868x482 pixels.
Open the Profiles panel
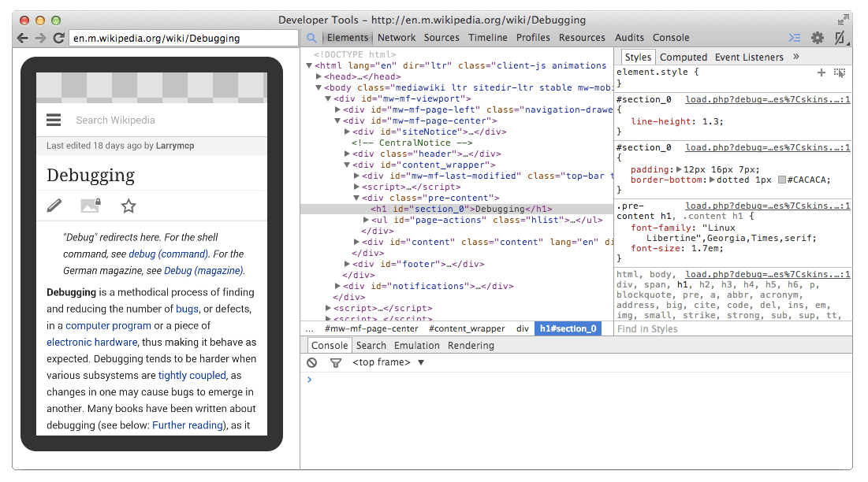[533, 38]
